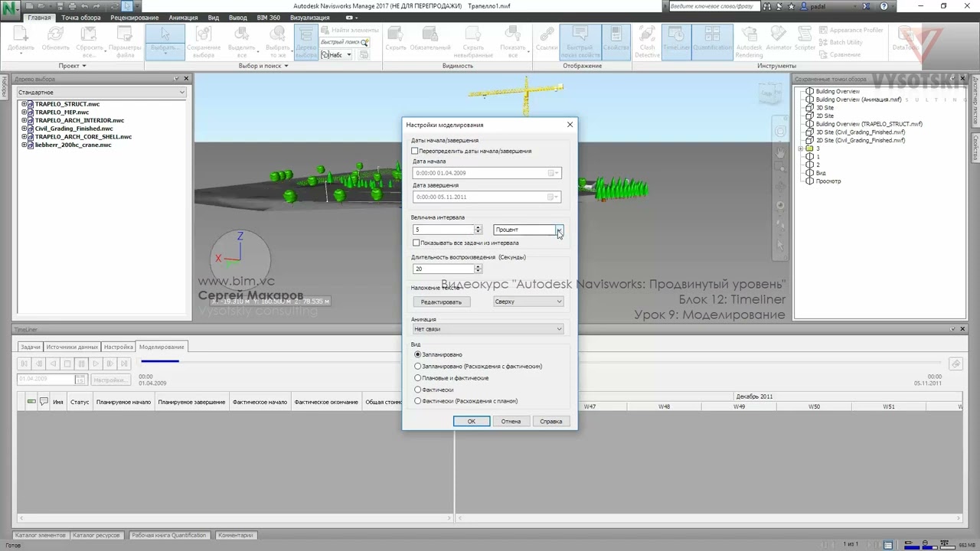Toggle the Свойства ribbon button
This screenshot has width=980, height=551.
coord(616,41)
